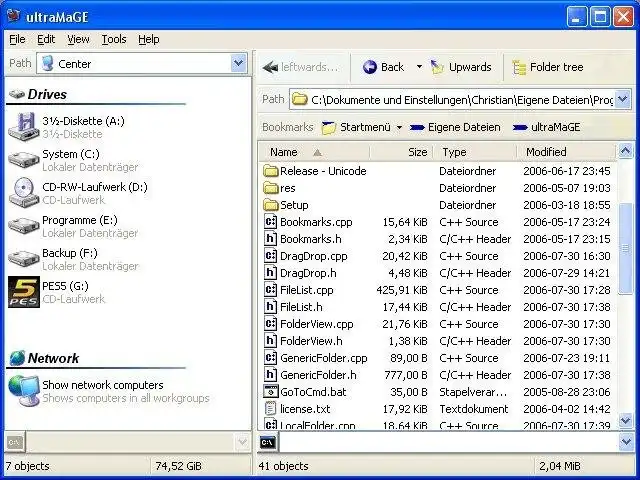
Task: Click the res folder icon
Action: point(271,188)
